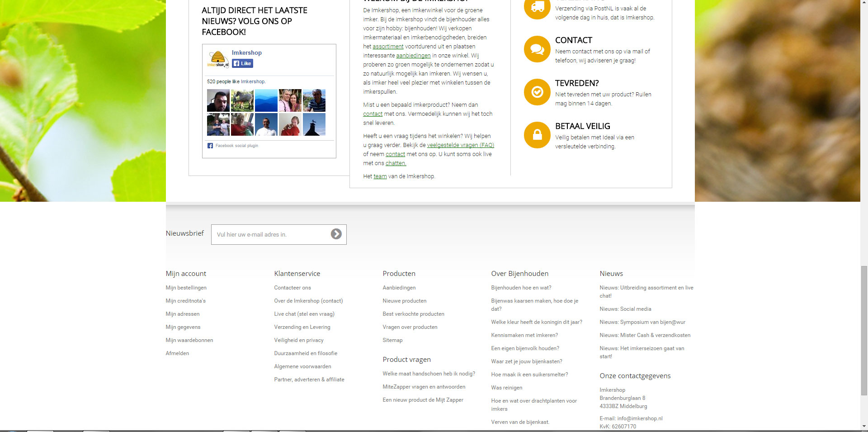
Task: Open Verven van de bijenkast
Action: 520,422
